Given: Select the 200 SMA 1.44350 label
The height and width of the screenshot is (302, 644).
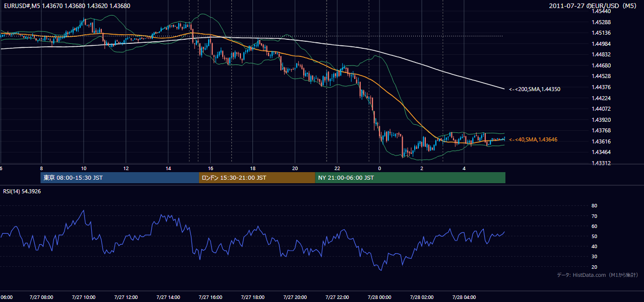Looking at the screenshot, I should (x=535, y=89).
